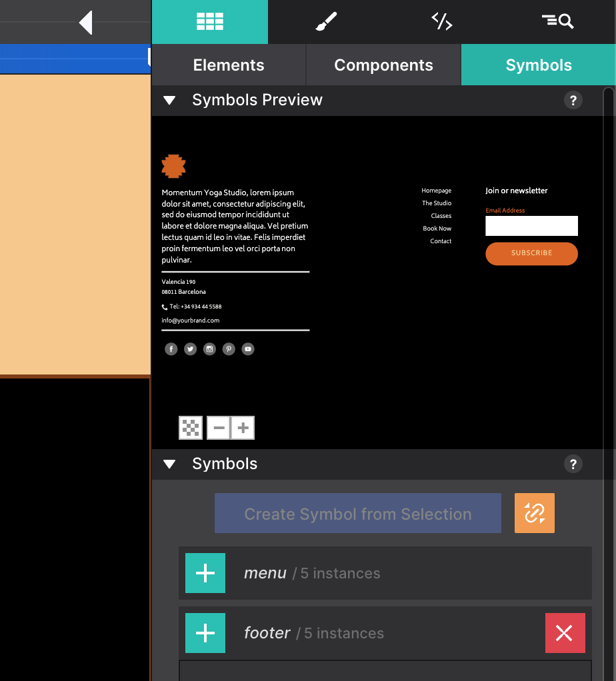Add an instance of the menu symbol
616x681 pixels.
[205, 573]
